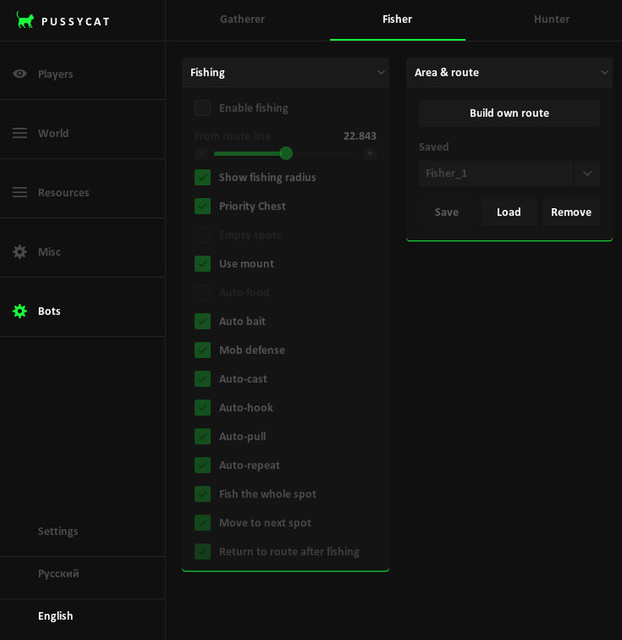Click Build own route button
This screenshot has height=640, width=622.
(x=509, y=113)
